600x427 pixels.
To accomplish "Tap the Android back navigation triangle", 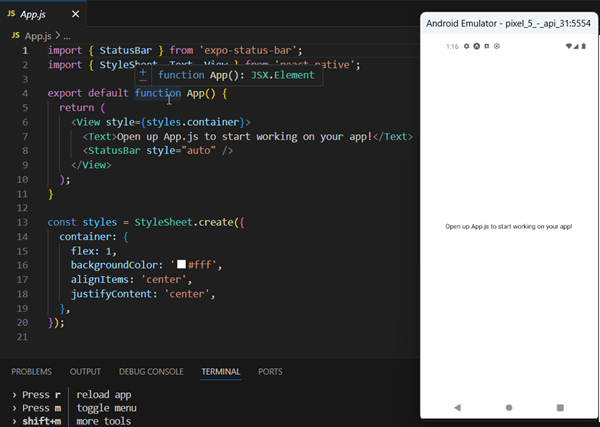I will coord(457,407).
